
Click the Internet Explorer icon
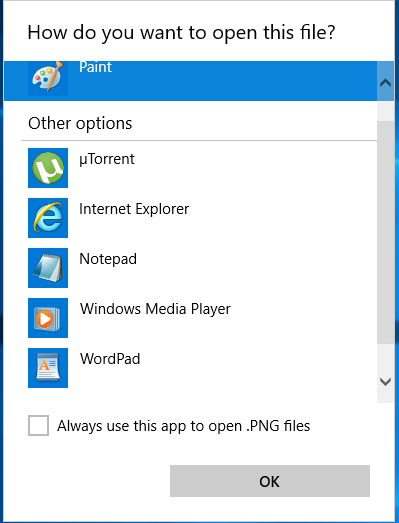[x=48, y=218]
